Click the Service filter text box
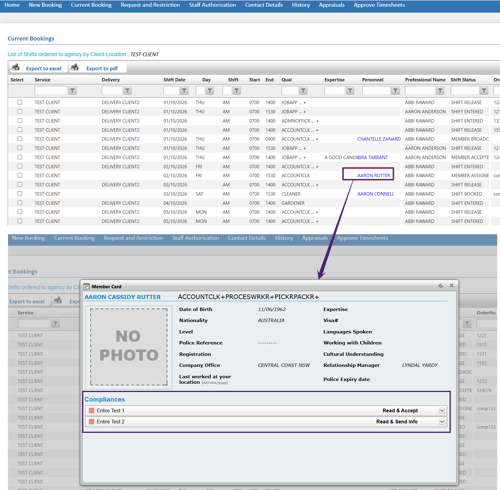The image size is (500, 490). point(51,90)
